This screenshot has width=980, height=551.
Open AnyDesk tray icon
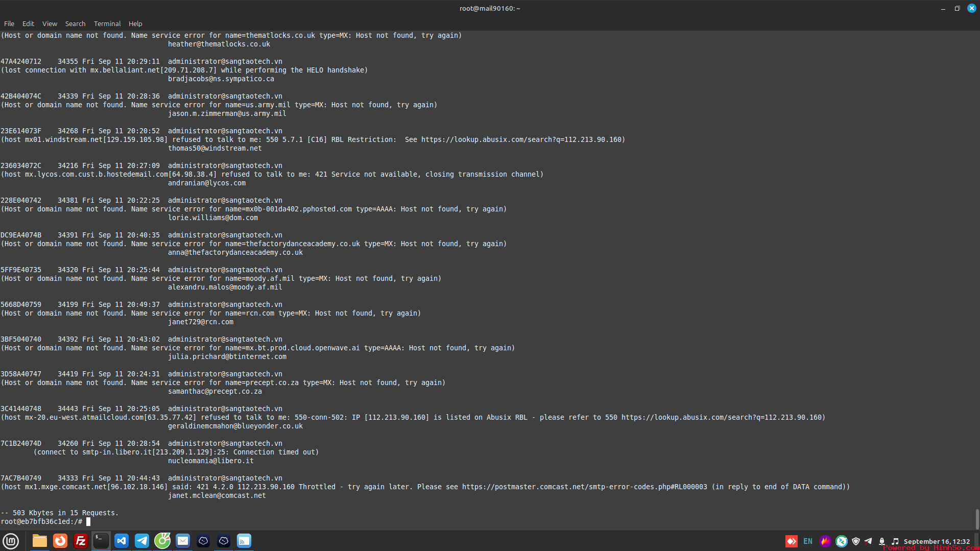point(791,541)
